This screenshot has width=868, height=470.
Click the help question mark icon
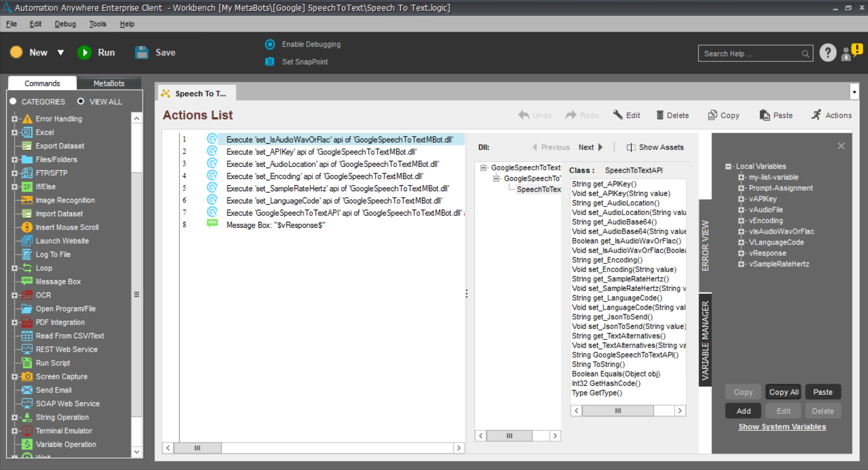828,53
